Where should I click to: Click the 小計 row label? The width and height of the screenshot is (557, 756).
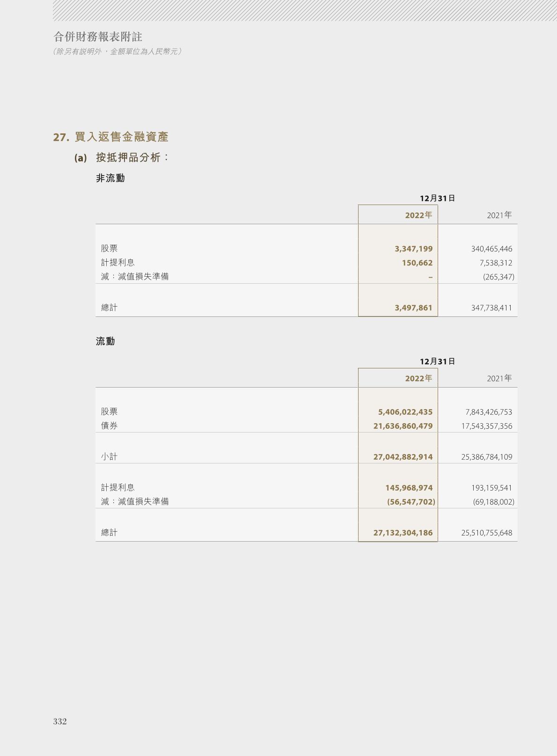[110, 457]
